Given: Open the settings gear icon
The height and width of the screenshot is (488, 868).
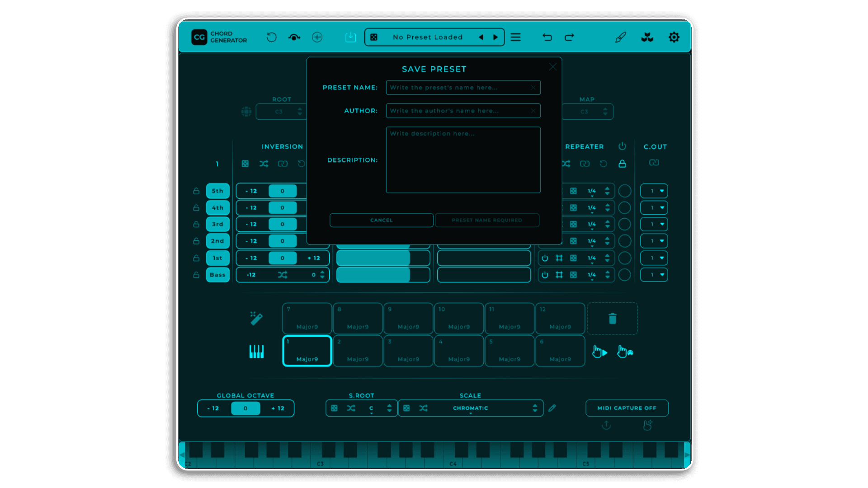Looking at the screenshot, I should tap(674, 37).
